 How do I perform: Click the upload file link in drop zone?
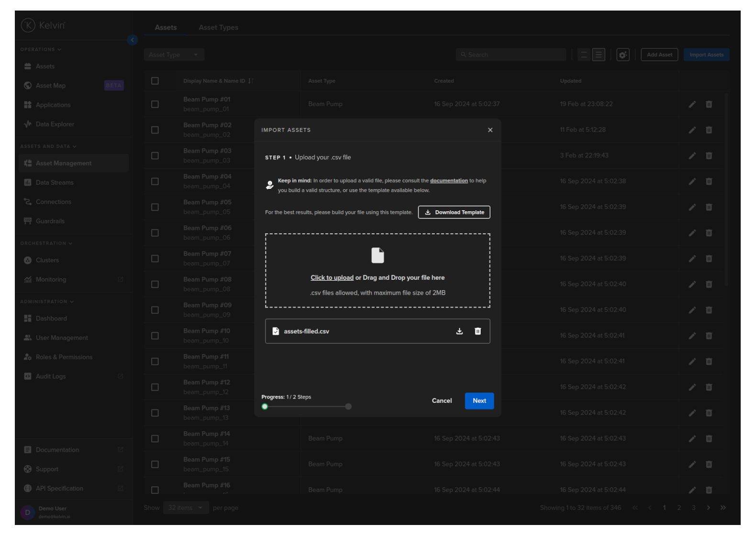(332, 278)
